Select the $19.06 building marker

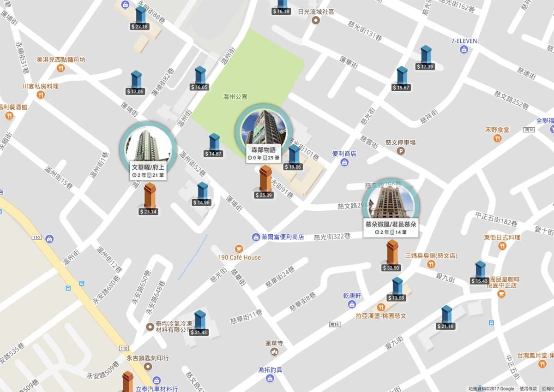294,158
